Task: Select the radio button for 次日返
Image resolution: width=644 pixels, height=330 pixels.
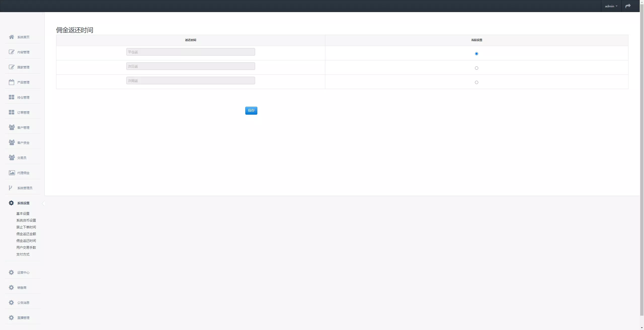Action: pyautogui.click(x=476, y=68)
